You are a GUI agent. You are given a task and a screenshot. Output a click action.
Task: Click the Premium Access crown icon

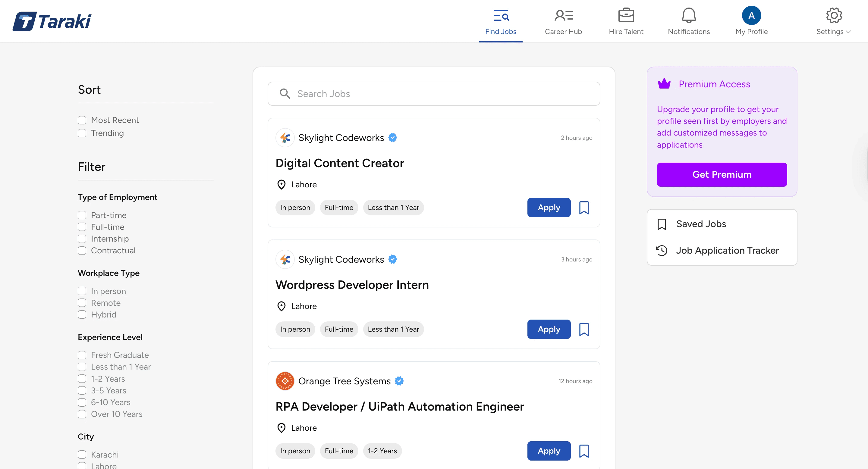(664, 83)
